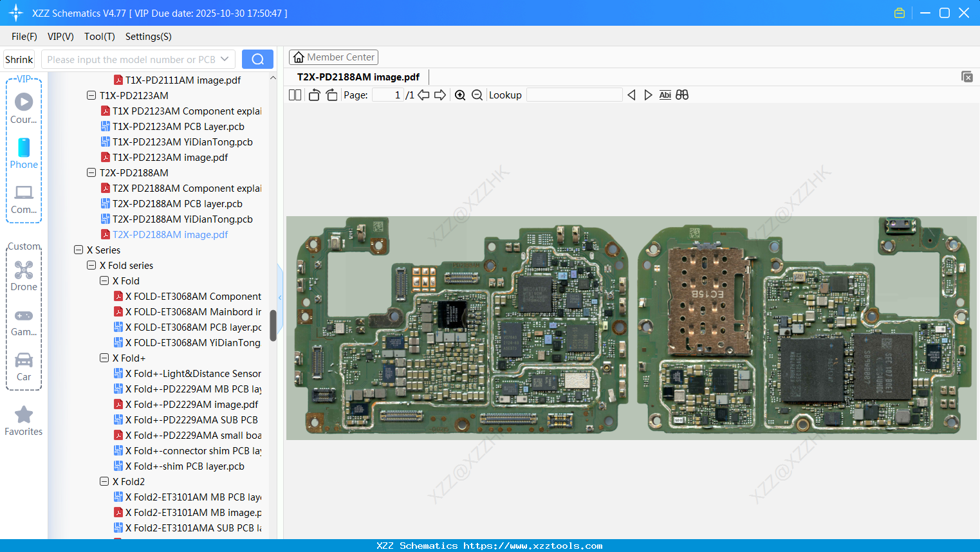This screenshot has height=552, width=980.
Task: Open T1X-PD2123AM image.pdf
Action: 171,158
